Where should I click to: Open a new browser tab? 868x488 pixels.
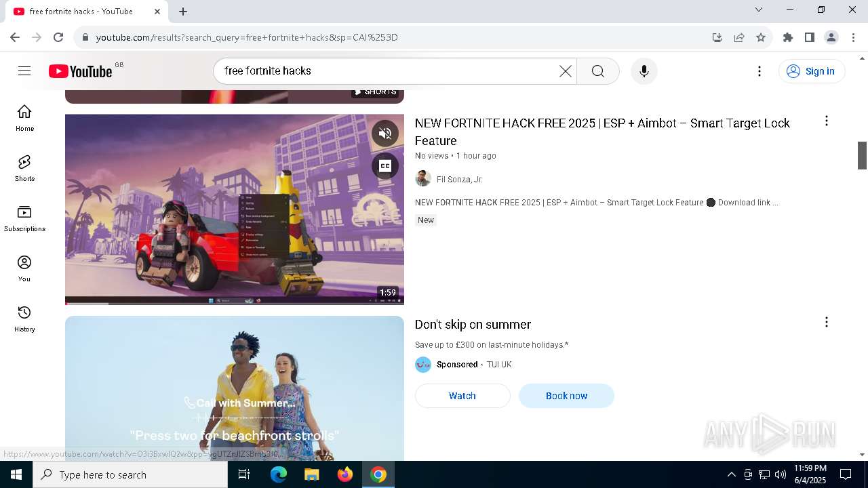point(183,12)
